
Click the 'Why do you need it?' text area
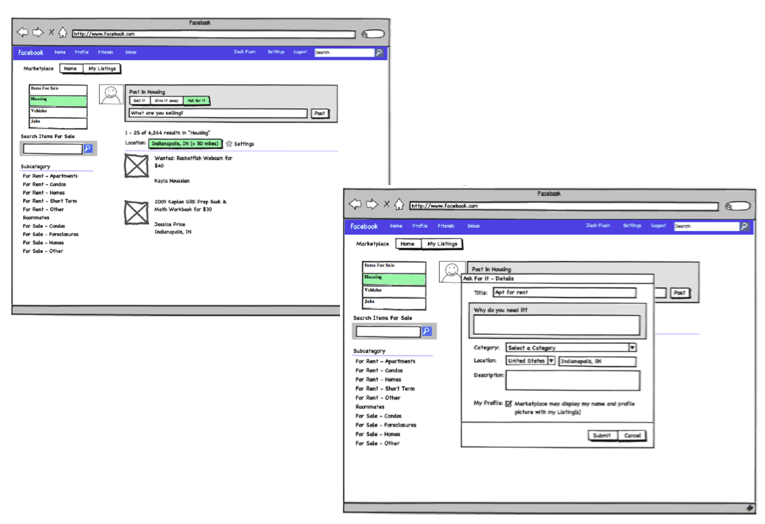tap(556, 325)
